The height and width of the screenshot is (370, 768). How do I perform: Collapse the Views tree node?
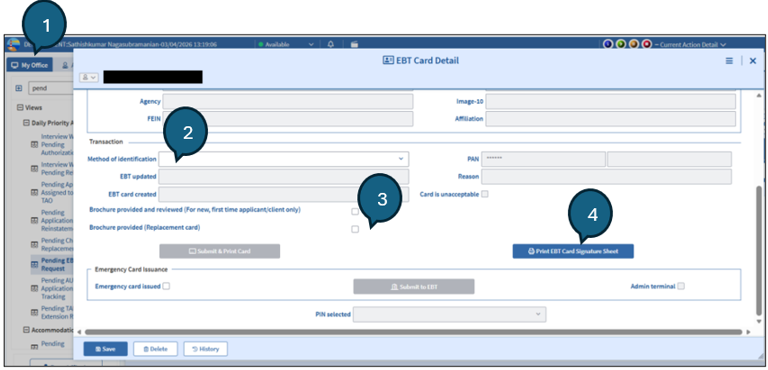coord(20,108)
